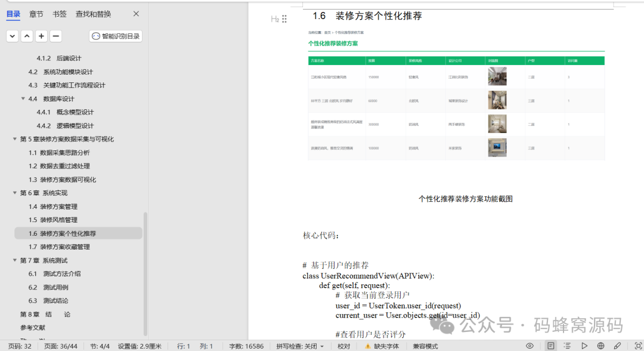The height and width of the screenshot is (351, 644).
Task: Switch to the 目录 tab
Action: pyautogui.click(x=13, y=14)
